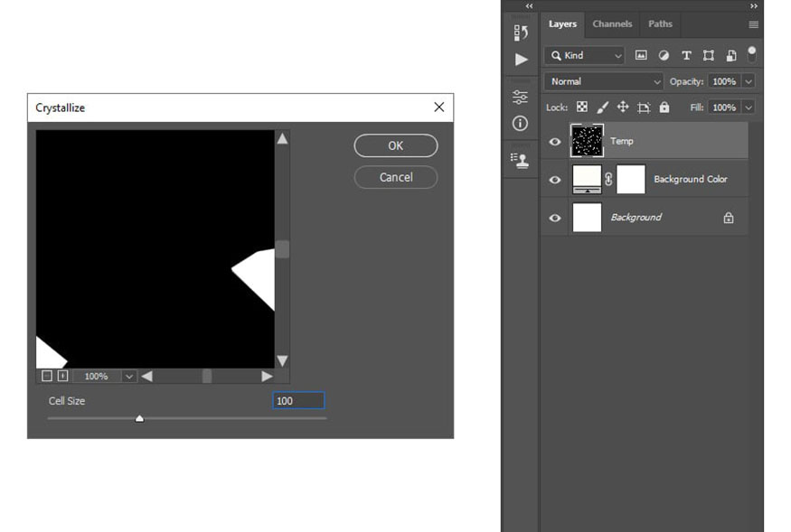Lock artboard nesting icon

[x=644, y=107]
